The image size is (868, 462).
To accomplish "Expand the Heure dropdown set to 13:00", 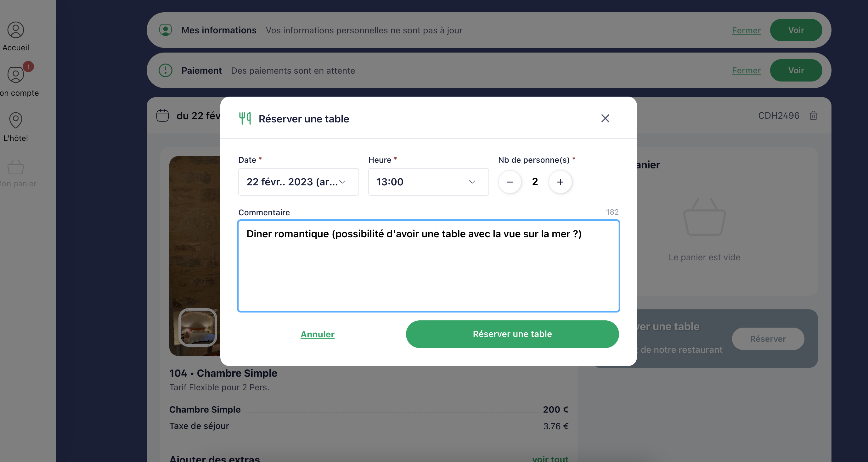I will pyautogui.click(x=428, y=182).
